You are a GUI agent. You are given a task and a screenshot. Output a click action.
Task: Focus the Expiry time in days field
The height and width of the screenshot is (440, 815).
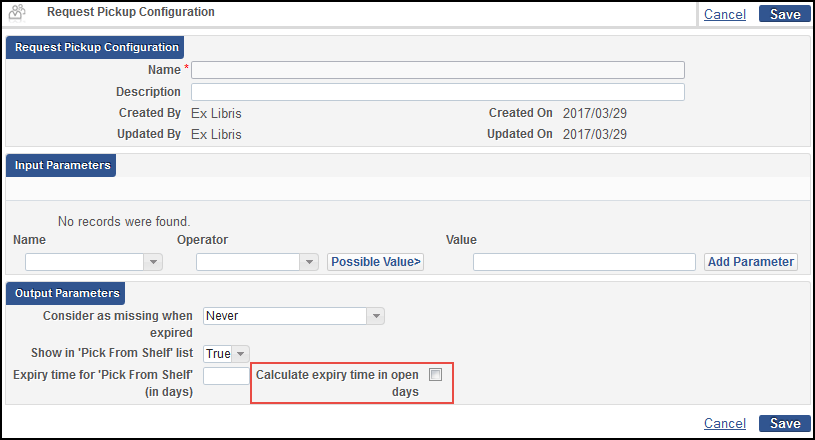click(226, 376)
